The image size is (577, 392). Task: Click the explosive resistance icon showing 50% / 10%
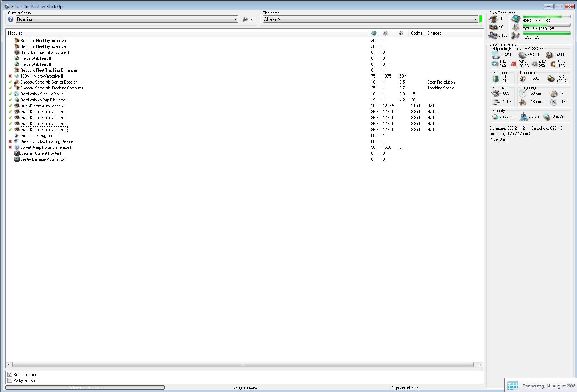[553, 64]
